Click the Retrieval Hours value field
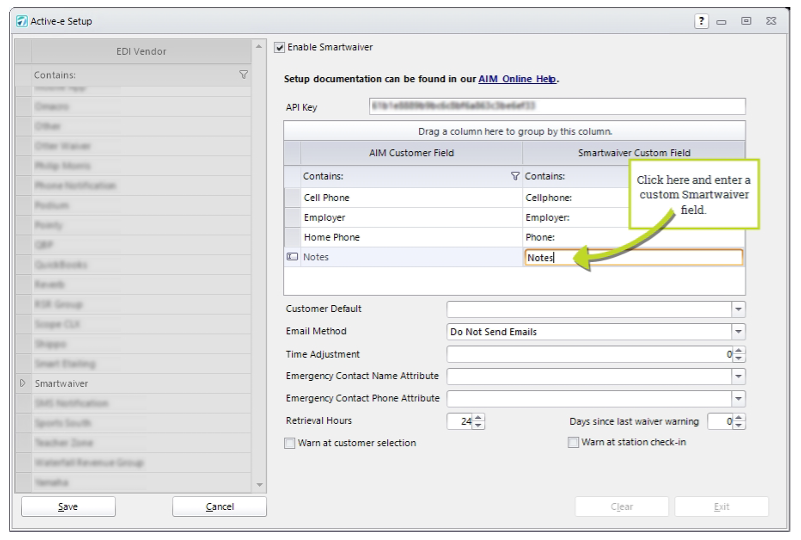Image resolution: width=801 pixels, height=540 pixels. pyautogui.click(x=460, y=421)
